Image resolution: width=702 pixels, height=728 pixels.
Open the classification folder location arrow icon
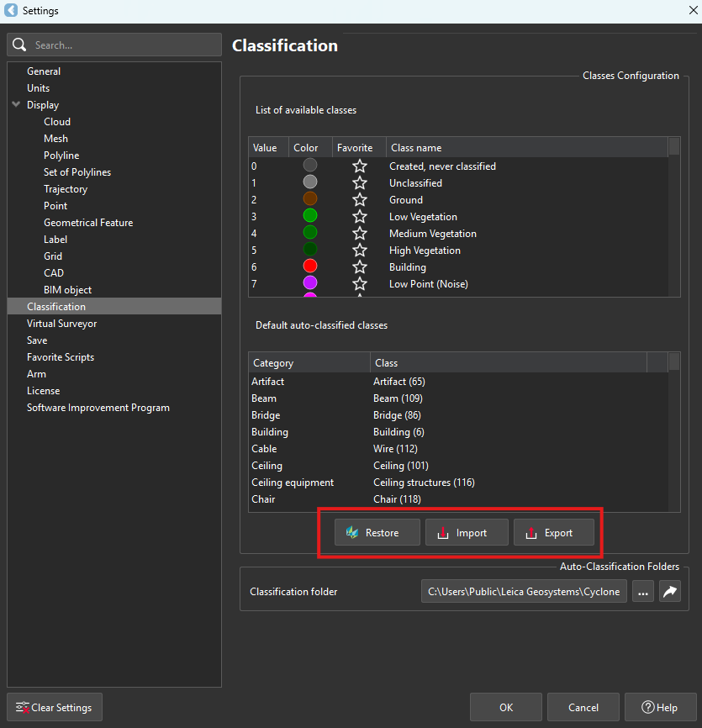click(669, 592)
